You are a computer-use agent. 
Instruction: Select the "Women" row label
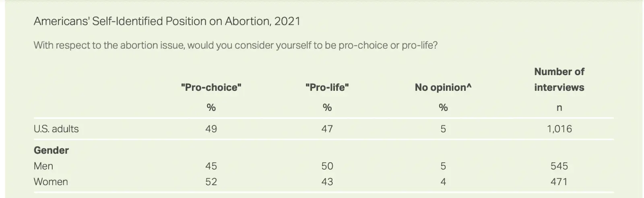coord(51,182)
